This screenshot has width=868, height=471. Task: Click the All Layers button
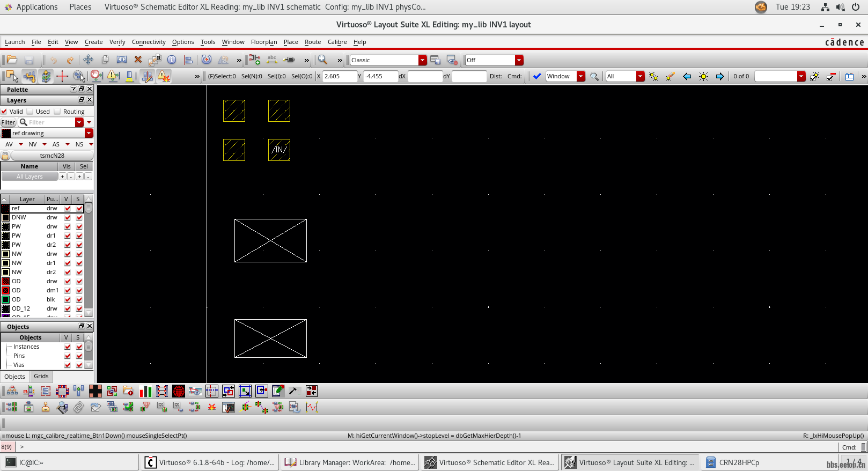pyautogui.click(x=30, y=176)
